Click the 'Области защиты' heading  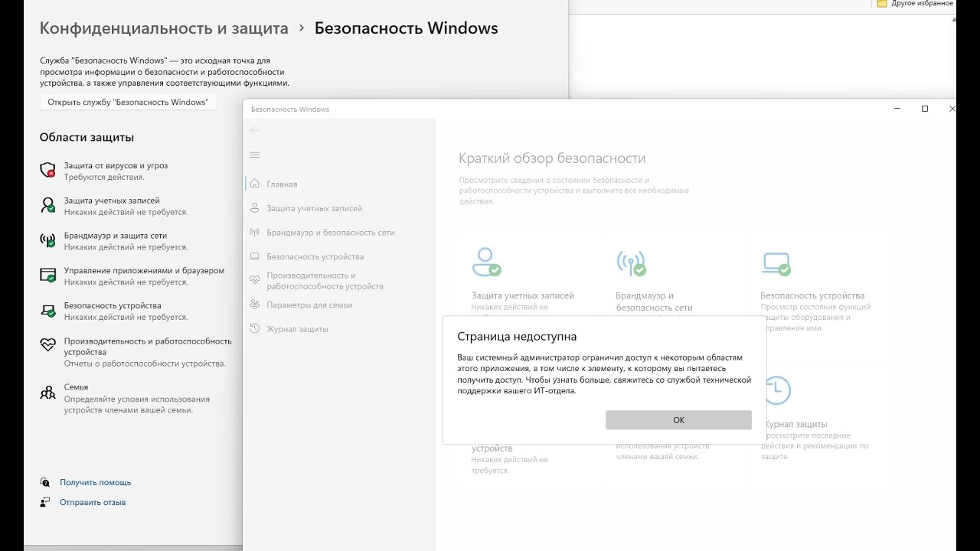pos(87,138)
